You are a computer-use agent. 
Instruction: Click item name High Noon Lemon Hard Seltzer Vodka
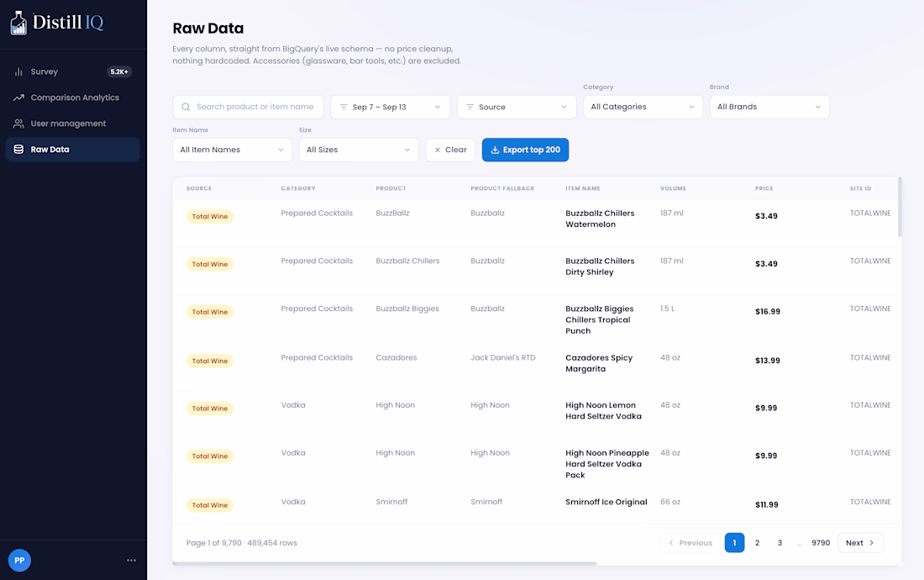point(603,411)
